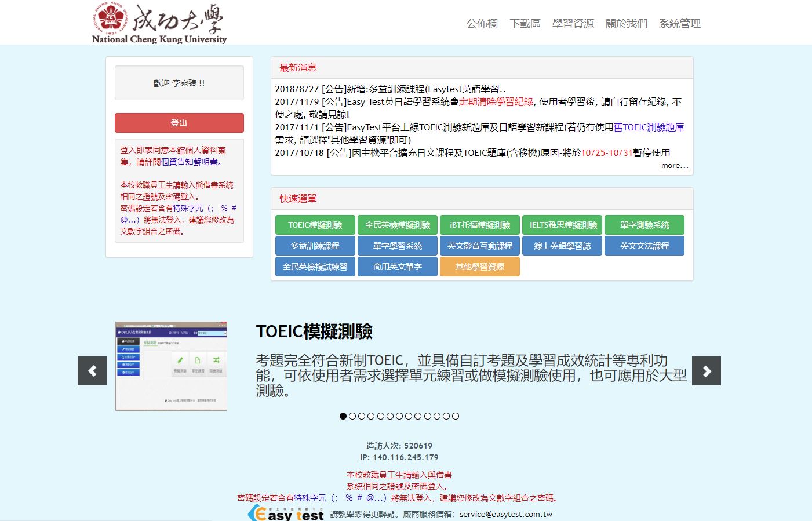Screen dimensions: 812x521
Task: Click service@easytest.com.tw email text
Action: pos(506,515)
